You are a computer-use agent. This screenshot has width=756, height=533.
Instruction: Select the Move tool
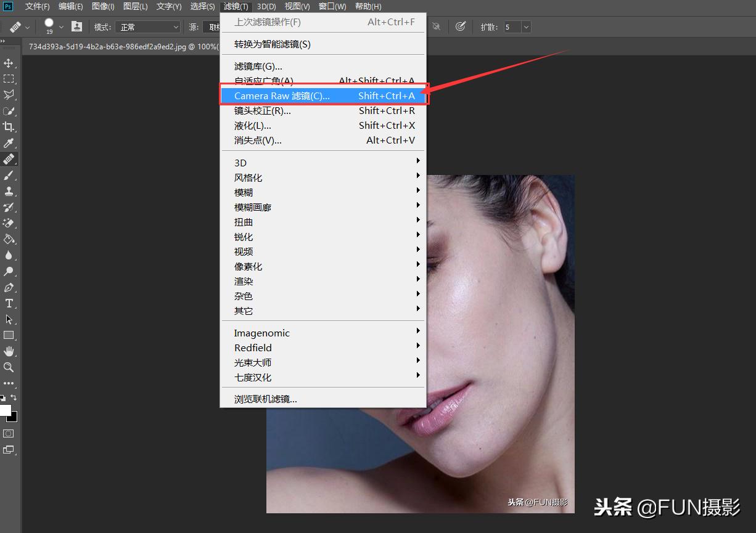click(9, 63)
